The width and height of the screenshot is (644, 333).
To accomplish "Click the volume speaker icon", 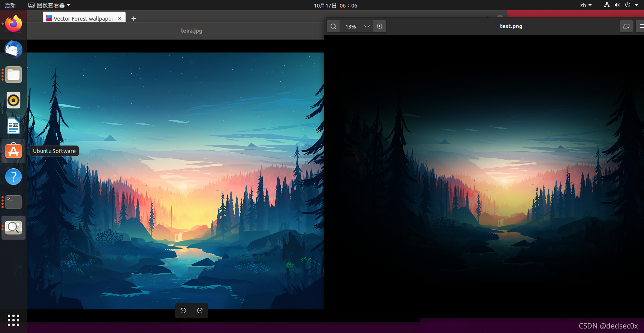I will [x=617, y=5].
